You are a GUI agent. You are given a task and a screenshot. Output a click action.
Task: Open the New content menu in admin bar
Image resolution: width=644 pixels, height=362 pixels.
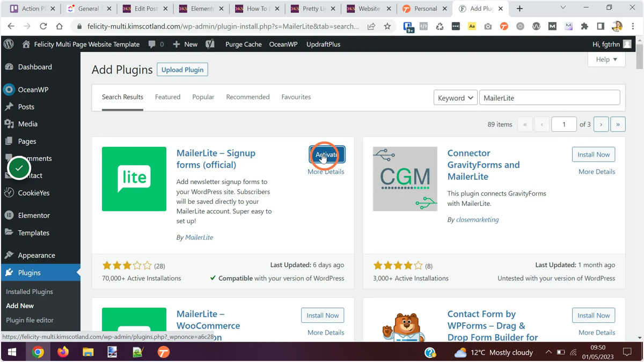(x=185, y=44)
